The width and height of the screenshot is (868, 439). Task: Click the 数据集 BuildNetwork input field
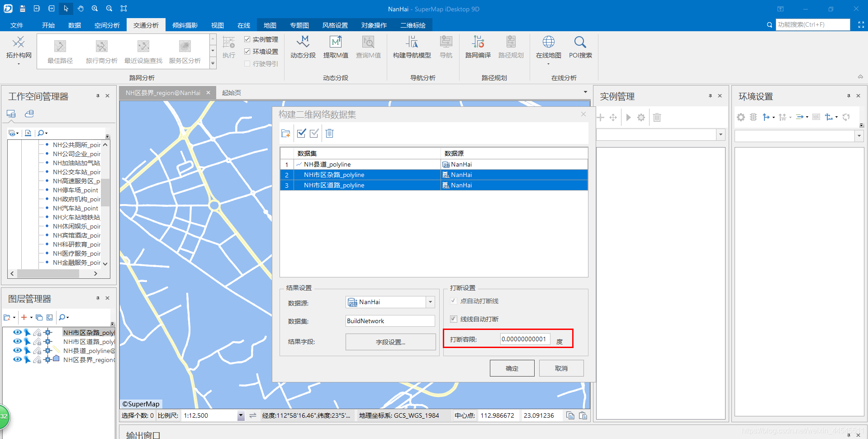pyautogui.click(x=390, y=321)
